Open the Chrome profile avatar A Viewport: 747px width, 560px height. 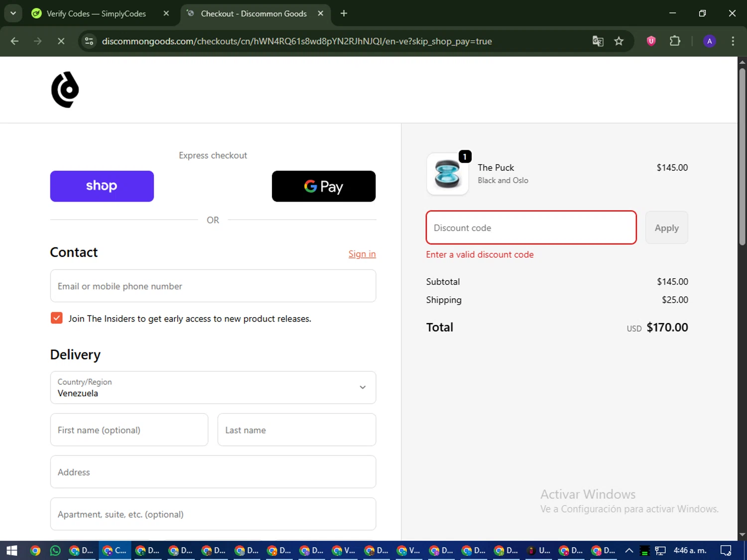pos(709,41)
